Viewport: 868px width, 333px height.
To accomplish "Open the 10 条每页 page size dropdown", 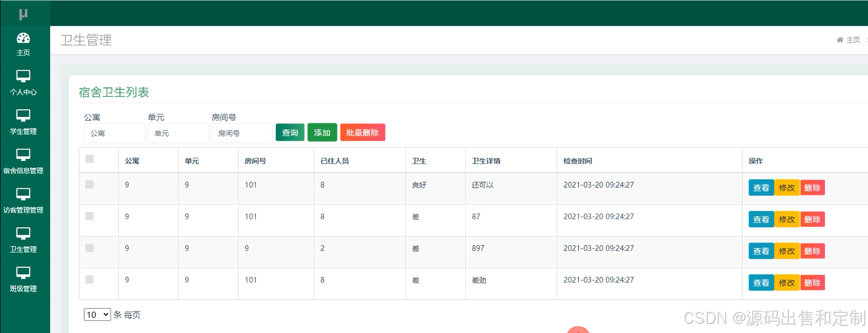I will click(97, 315).
